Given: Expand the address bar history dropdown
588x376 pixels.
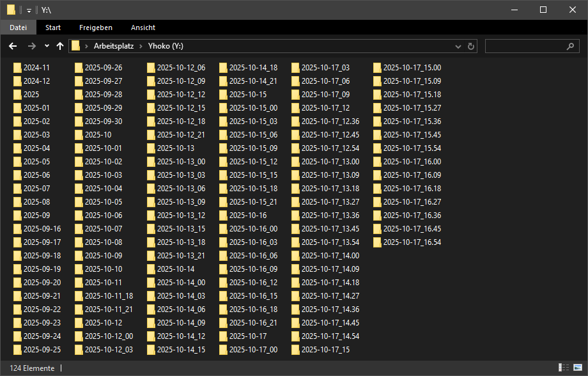Looking at the screenshot, I should tap(458, 46).
